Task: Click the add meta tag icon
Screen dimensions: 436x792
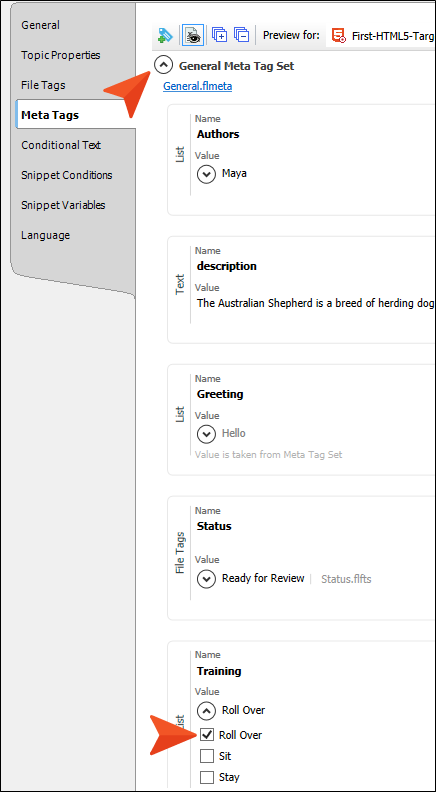Action: [x=165, y=35]
